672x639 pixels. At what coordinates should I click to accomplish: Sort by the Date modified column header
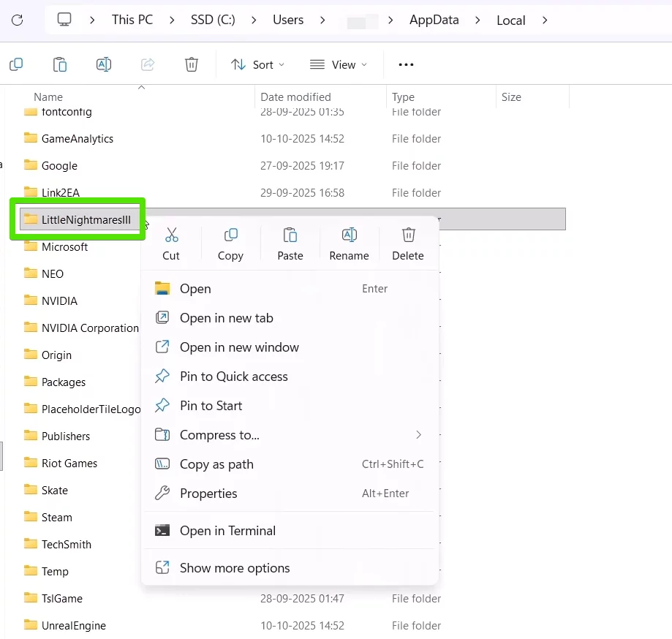click(295, 97)
